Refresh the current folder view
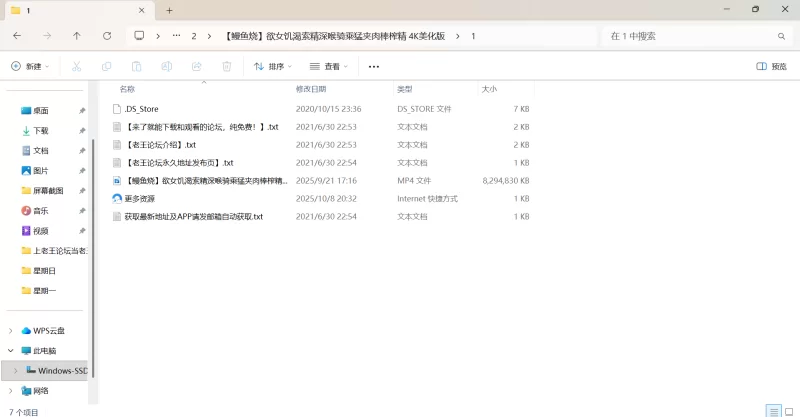Viewport: 800px width, 417px height. click(107, 35)
